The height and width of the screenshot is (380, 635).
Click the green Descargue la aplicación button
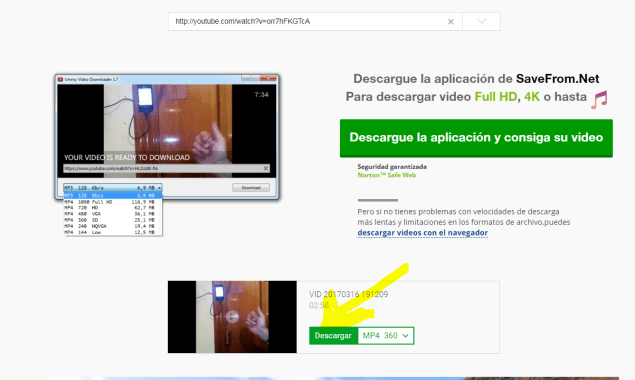tap(476, 138)
